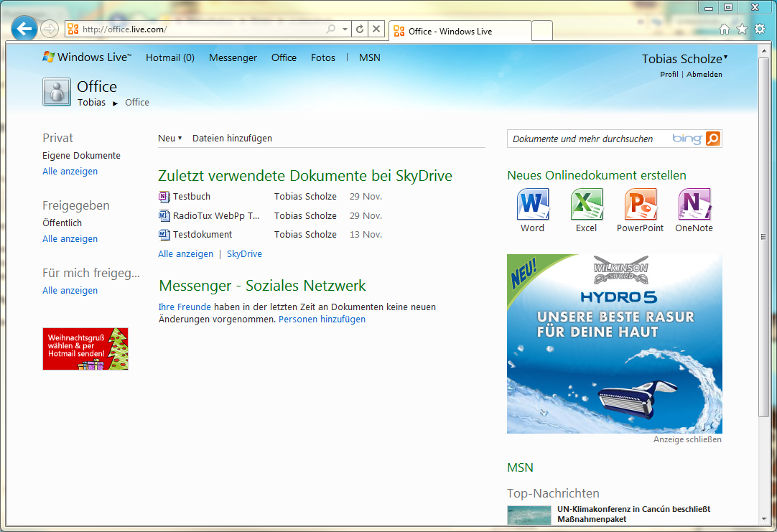Open browser tools gear icon

click(x=760, y=29)
